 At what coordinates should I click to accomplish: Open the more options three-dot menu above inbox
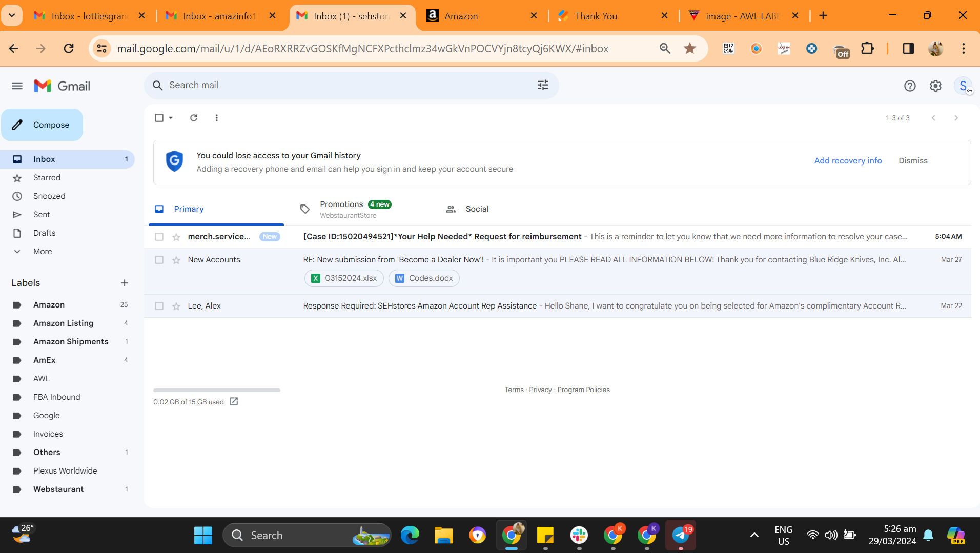(x=217, y=118)
